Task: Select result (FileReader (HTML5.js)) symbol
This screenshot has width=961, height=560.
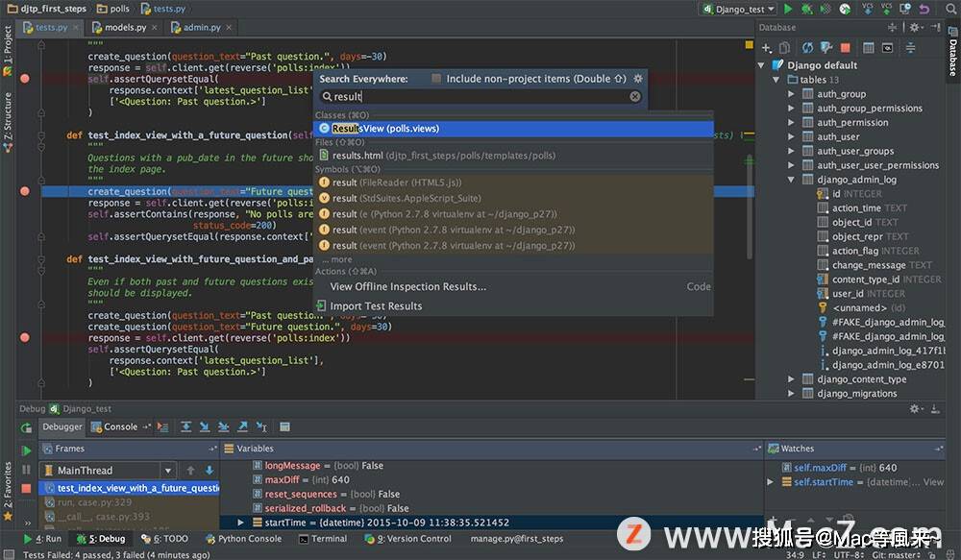Action: coord(513,183)
